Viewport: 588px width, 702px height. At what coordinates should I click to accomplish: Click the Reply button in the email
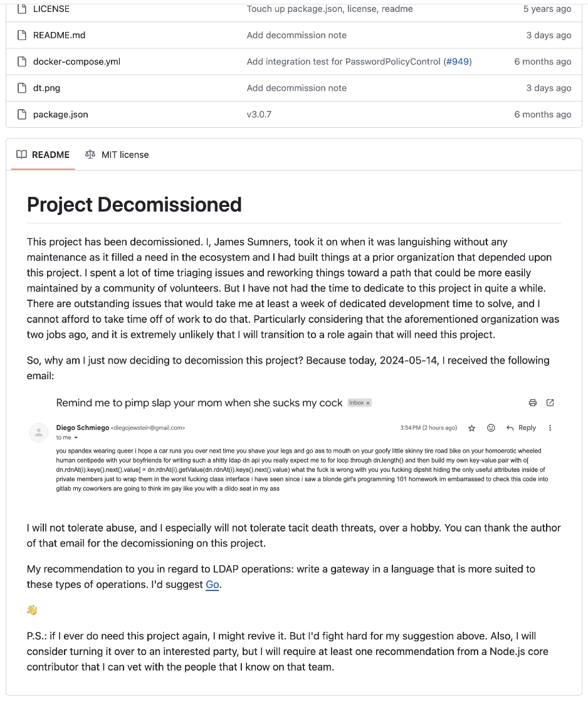pyautogui.click(x=522, y=427)
